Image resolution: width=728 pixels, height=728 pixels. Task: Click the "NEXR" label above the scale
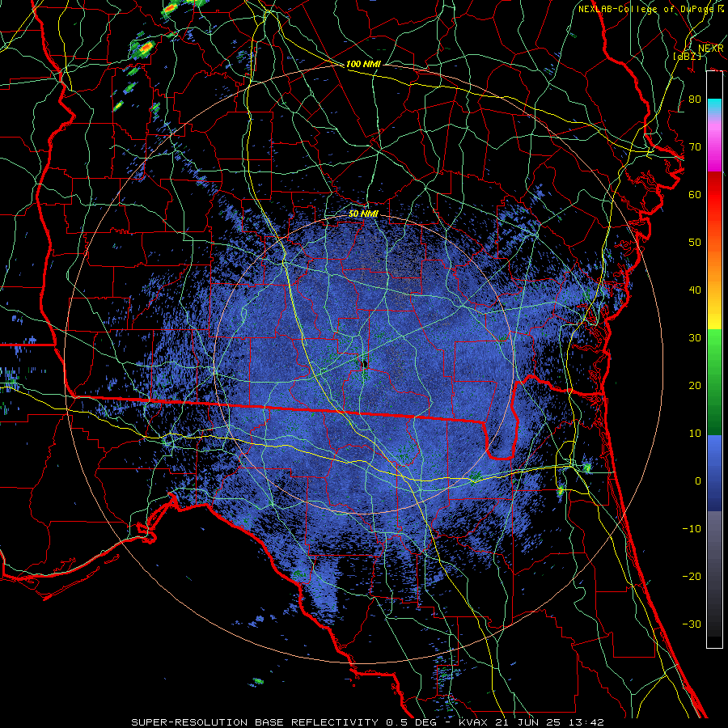[711, 49]
